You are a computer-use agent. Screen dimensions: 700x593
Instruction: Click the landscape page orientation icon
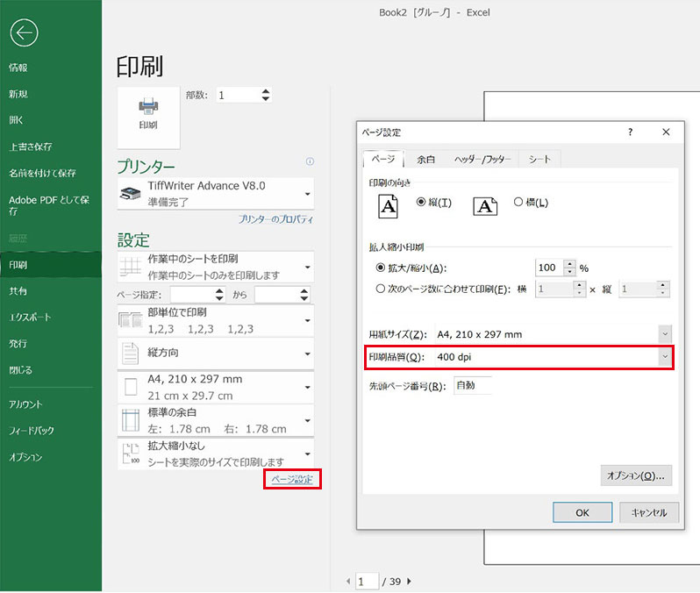click(485, 205)
